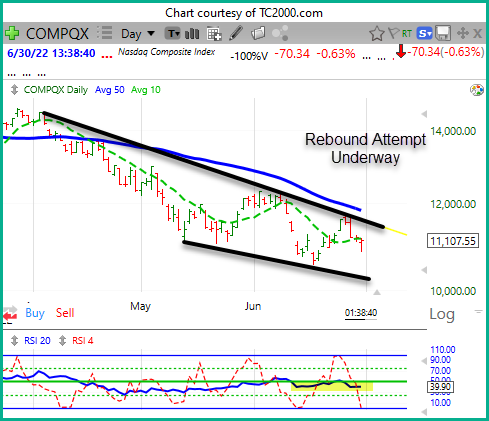The image size is (489, 421).
Task: Click the bar chart style icon
Action: (x=192, y=34)
